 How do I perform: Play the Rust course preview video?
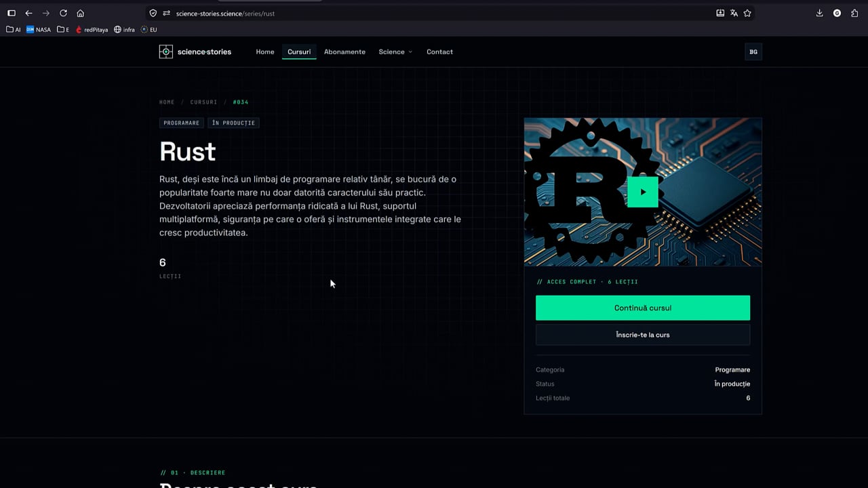point(643,192)
